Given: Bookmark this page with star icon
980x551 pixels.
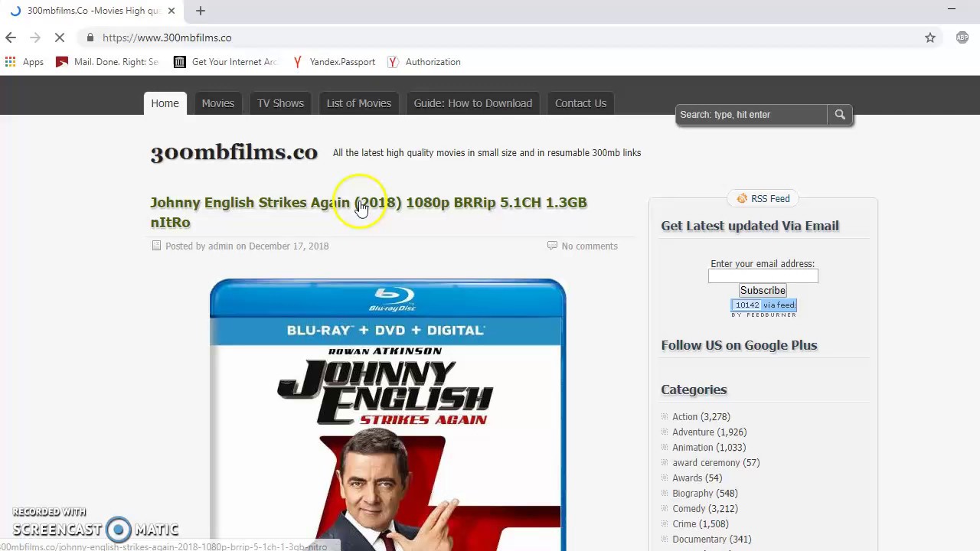Looking at the screenshot, I should click(x=930, y=37).
